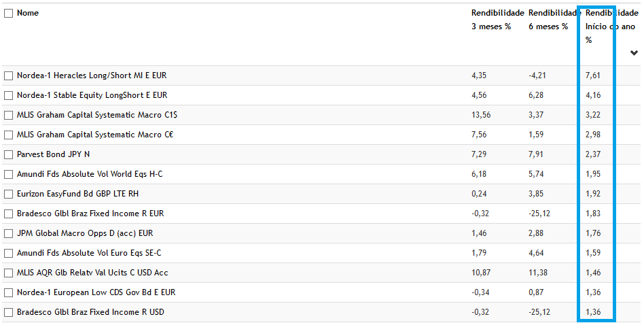This screenshot has height=323, width=644.
Task: Sort by Rendibilidade 6 meses % column
Action: click(x=553, y=20)
